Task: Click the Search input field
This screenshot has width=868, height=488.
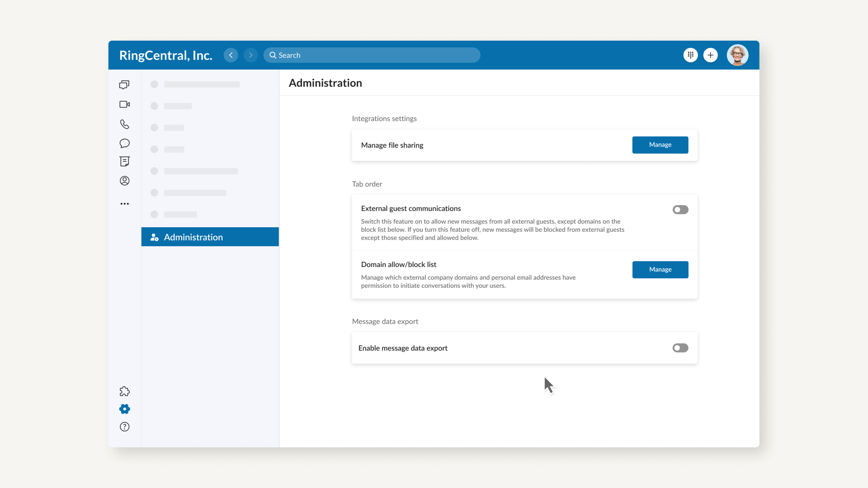Action: pos(372,55)
